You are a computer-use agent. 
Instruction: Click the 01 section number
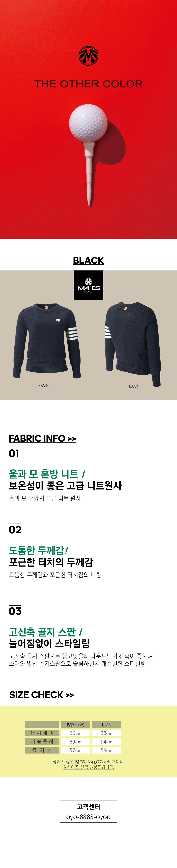click(14, 453)
